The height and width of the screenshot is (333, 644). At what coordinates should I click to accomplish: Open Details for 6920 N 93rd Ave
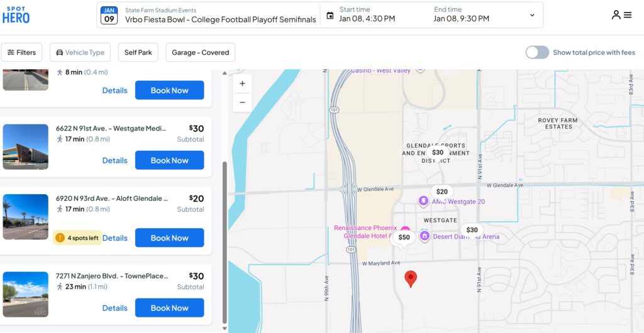click(114, 238)
